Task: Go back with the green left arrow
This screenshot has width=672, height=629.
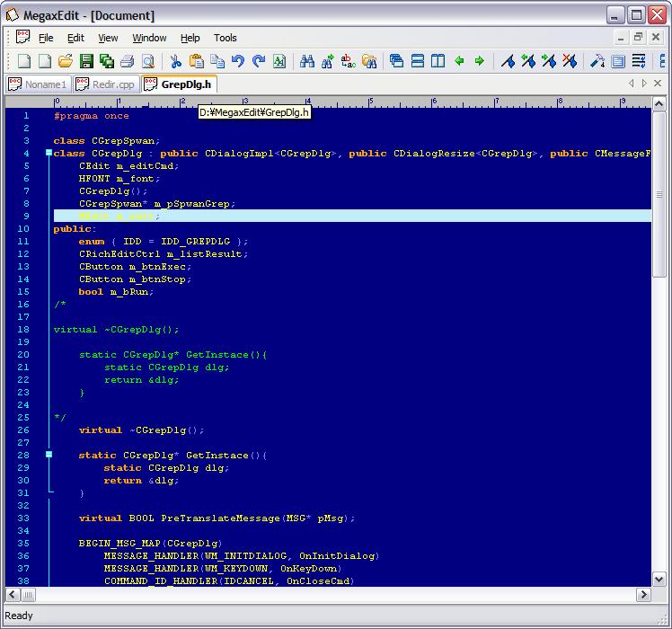Action: pos(459,61)
